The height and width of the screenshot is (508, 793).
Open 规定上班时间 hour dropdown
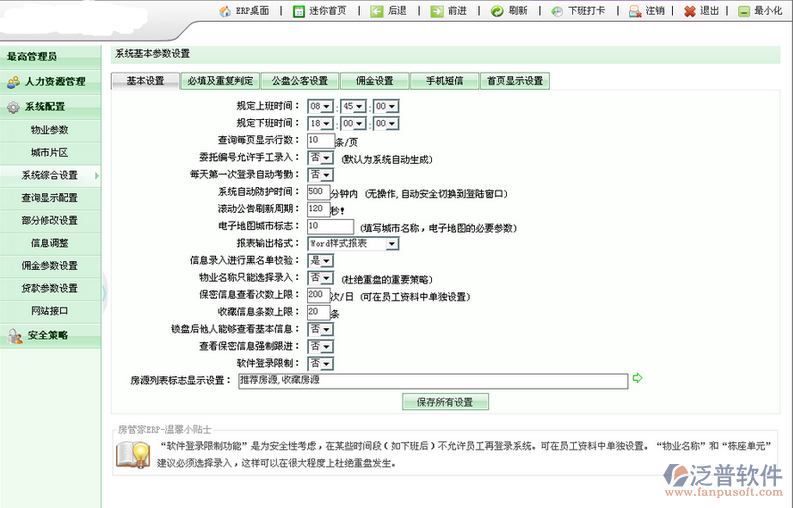321,106
